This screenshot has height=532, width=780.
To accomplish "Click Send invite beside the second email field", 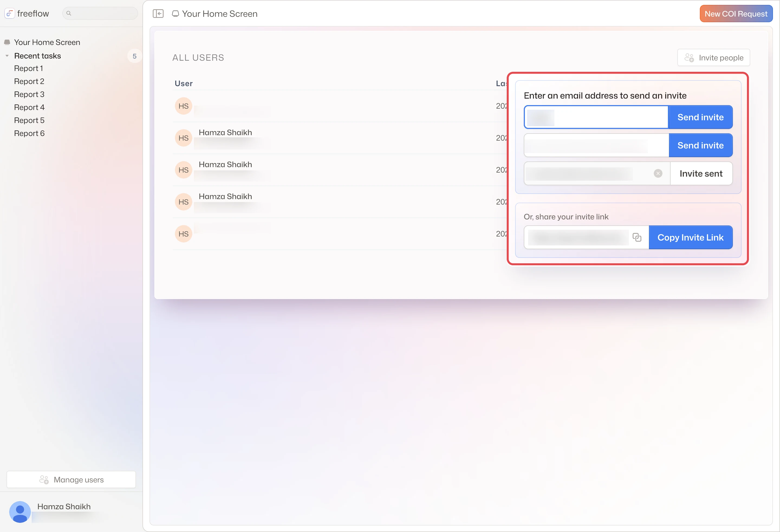I will (700, 145).
